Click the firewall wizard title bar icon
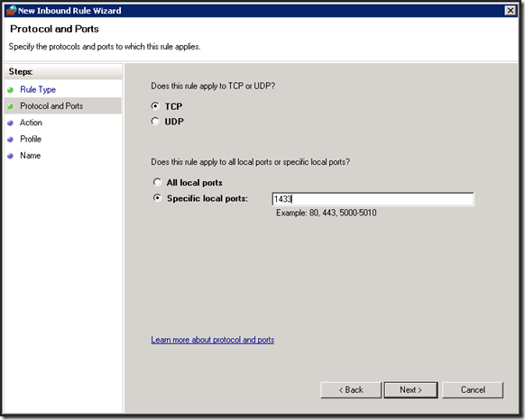This screenshot has height=420, width=525. point(11,11)
